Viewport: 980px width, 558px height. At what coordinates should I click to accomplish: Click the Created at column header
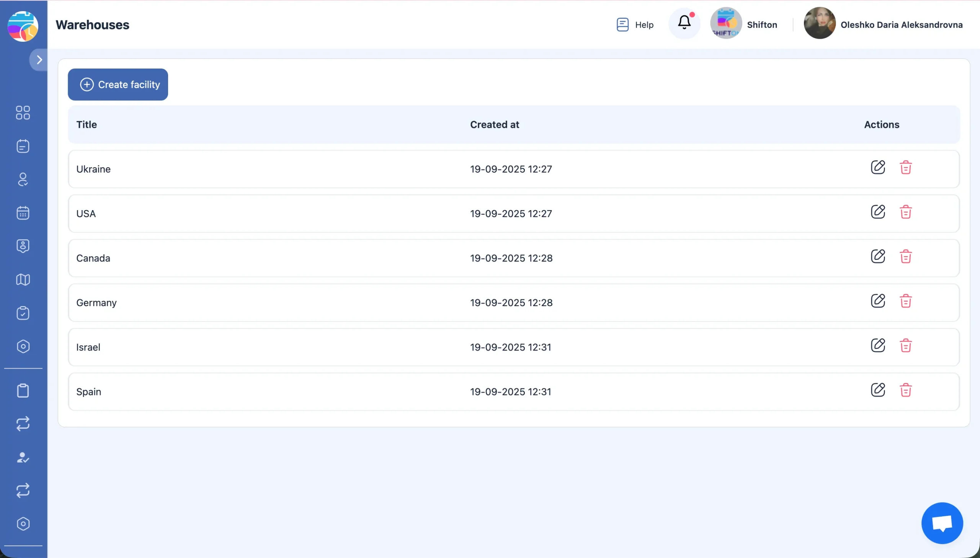(495, 124)
